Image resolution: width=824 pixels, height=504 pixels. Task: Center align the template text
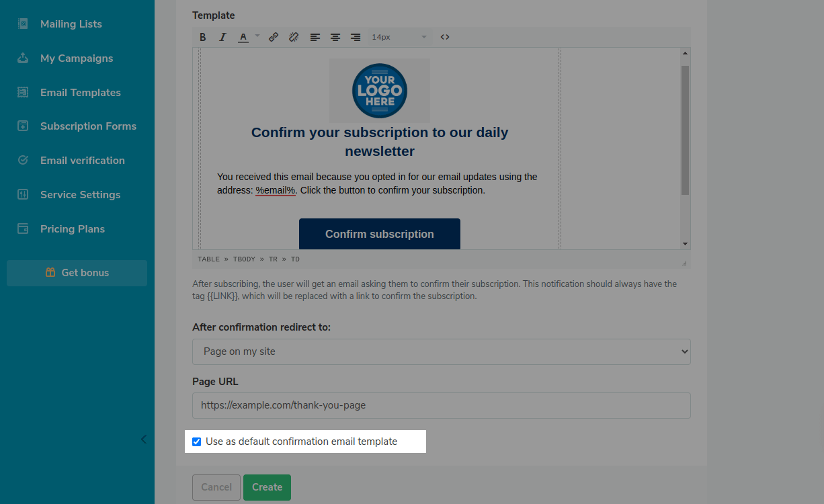tap(335, 37)
